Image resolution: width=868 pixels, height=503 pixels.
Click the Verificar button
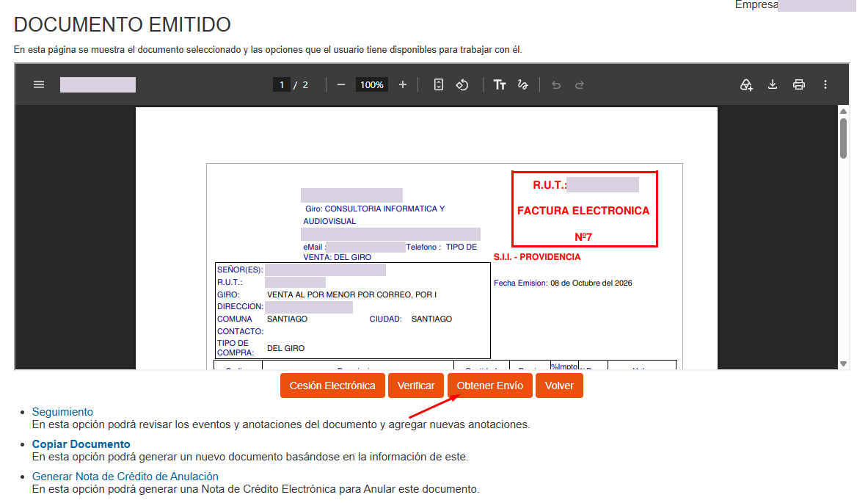click(x=416, y=386)
